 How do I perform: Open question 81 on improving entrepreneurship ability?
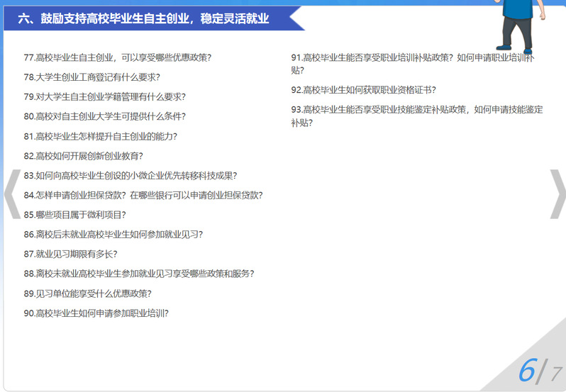click(x=100, y=136)
